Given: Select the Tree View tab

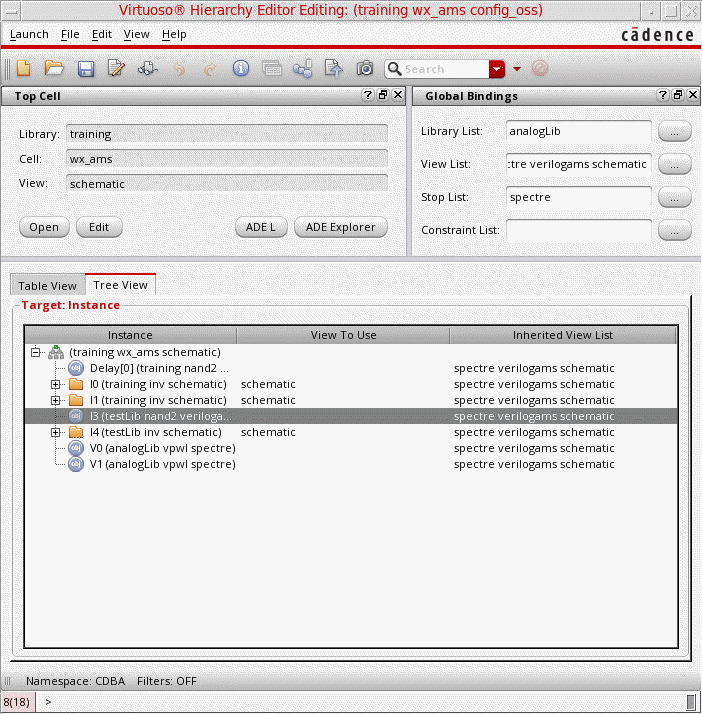Looking at the screenshot, I should coord(120,285).
